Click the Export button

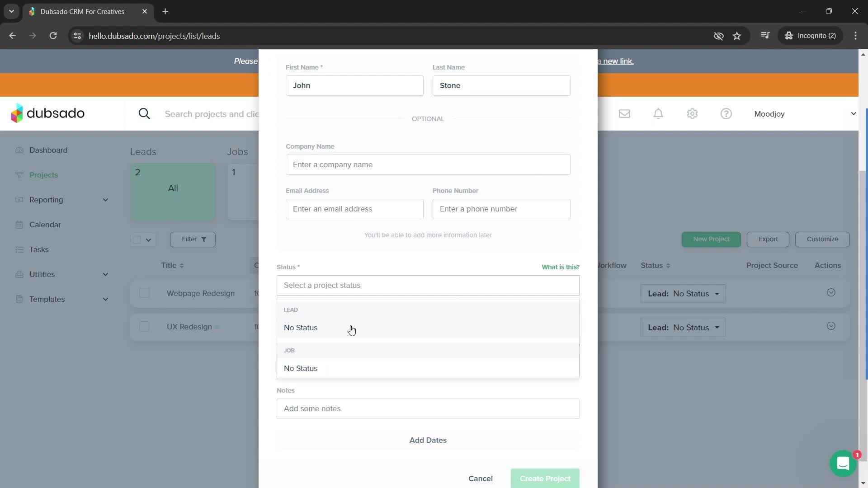pyautogui.click(x=768, y=239)
